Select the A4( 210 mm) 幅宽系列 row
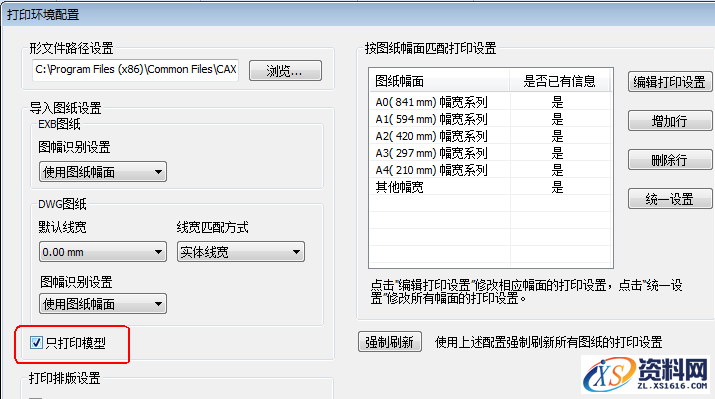715x399 pixels. 491,170
